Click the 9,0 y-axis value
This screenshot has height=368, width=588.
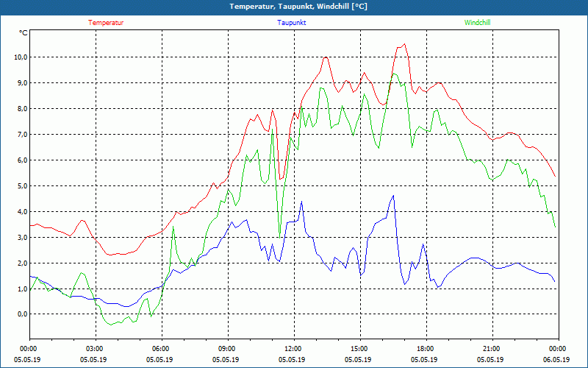(x=22, y=82)
